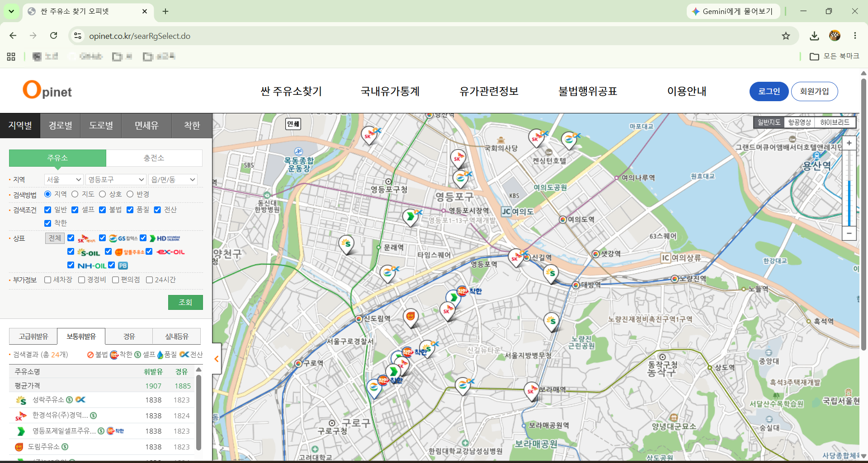Select the 반경 search method radio

[x=130, y=194]
